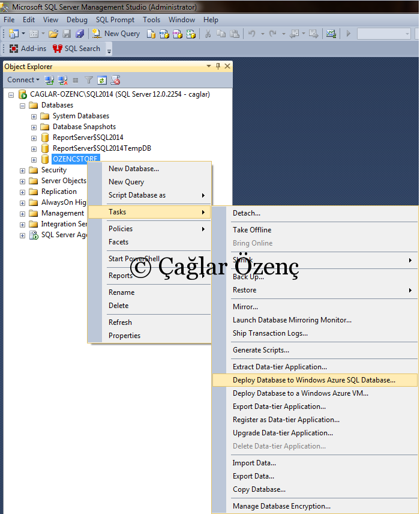The image size is (420, 514).
Task: Click Object Explorer Connect server icon
Action: tap(49, 80)
